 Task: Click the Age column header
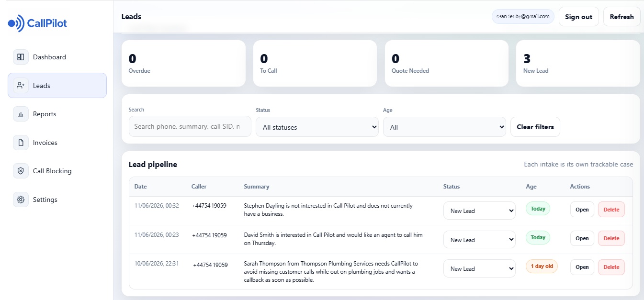(531, 187)
